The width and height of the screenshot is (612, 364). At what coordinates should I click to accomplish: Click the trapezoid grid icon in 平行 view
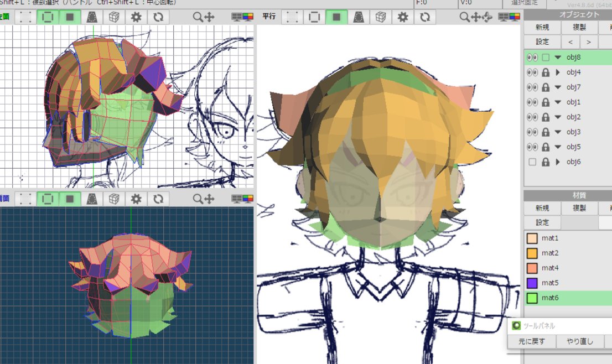[359, 17]
